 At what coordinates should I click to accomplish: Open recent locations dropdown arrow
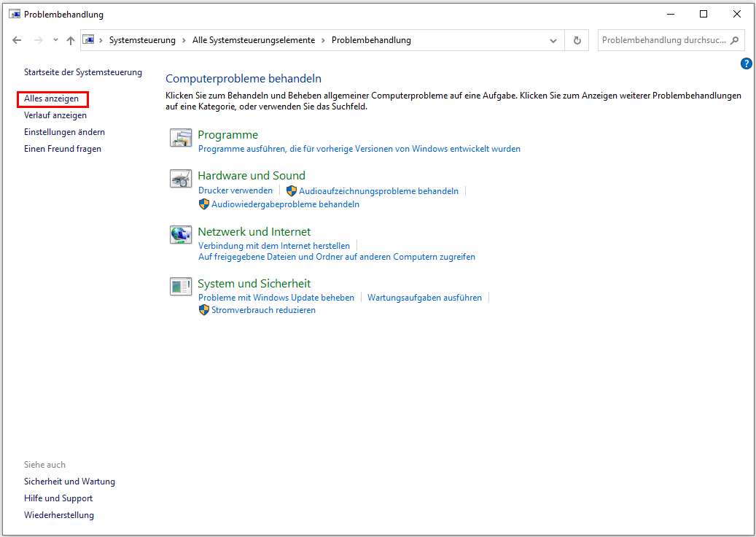[x=55, y=41]
